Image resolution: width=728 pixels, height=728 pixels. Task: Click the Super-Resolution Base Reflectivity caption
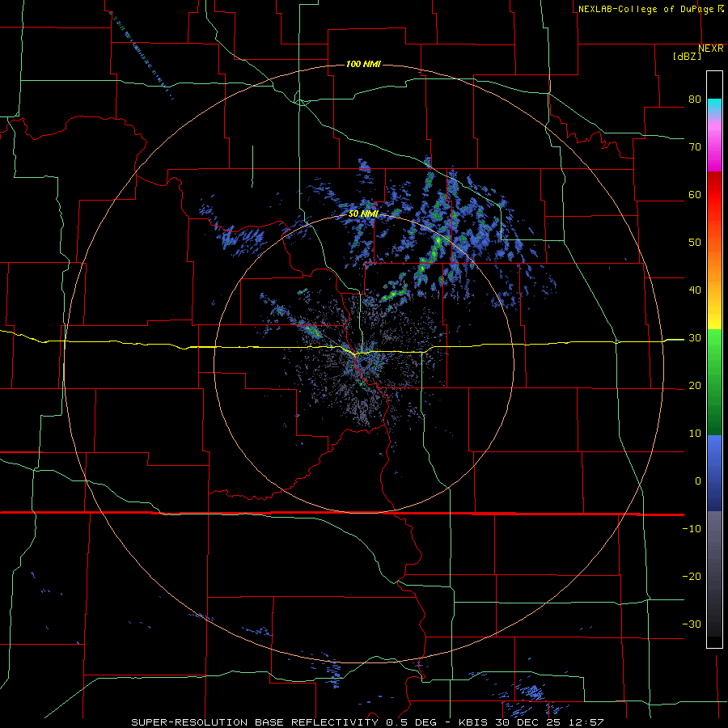(x=367, y=722)
